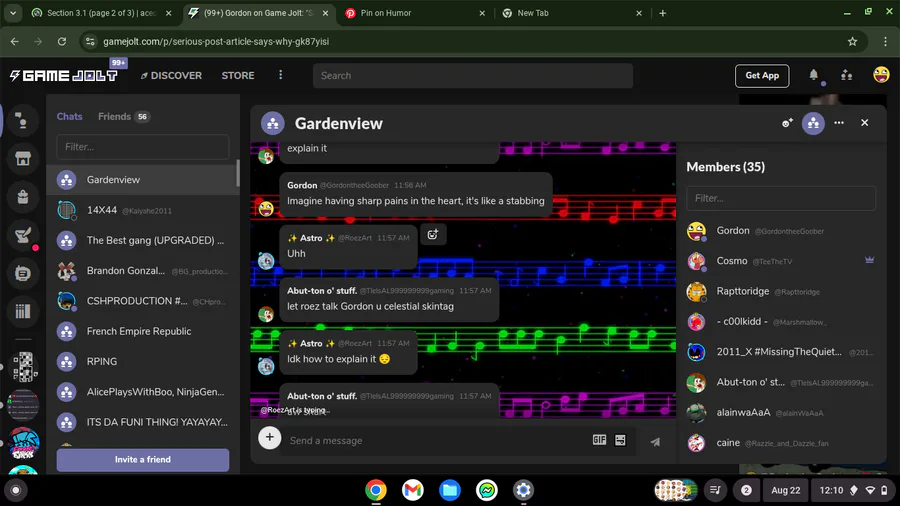This screenshot has width=900, height=506.
Task: Open the Gardenview chat options ellipsis
Action: point(839,123)
